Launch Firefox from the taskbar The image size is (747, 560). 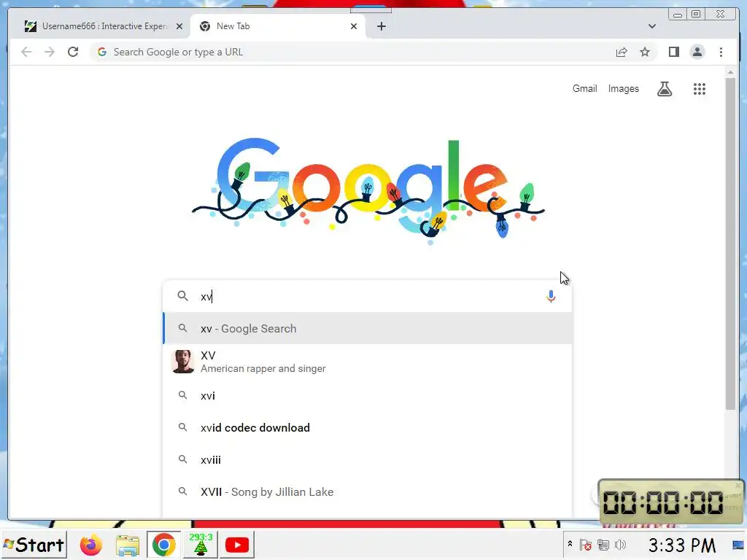pos(90,545)
